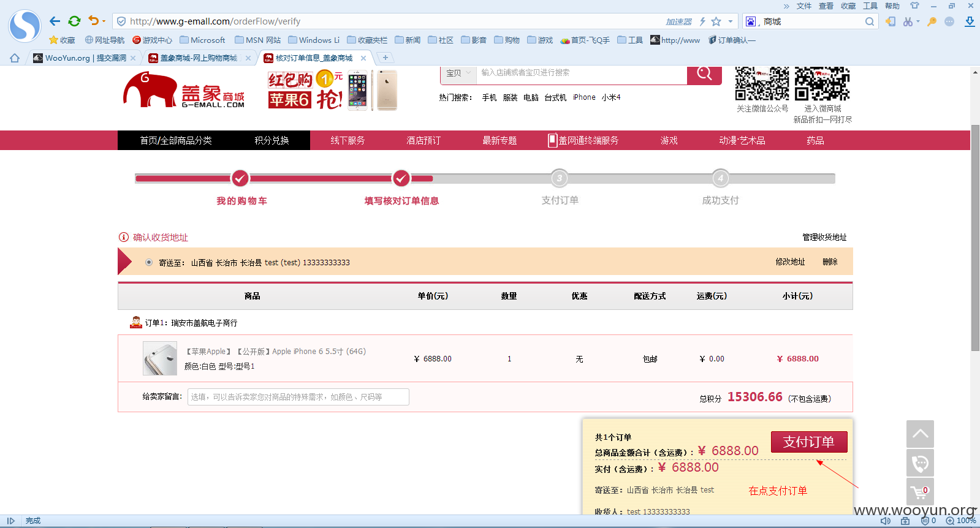Open the 收藏 star favorites bookmark
Image resolution: width=980 pixels, height=528 pixels.
click(62, 40)
